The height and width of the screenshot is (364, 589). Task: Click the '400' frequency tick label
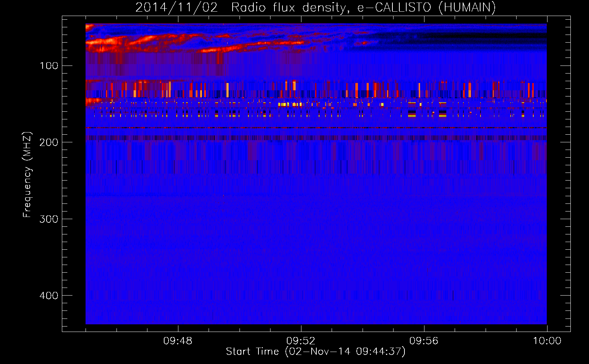pyautogui.click(x=49, y=296)
